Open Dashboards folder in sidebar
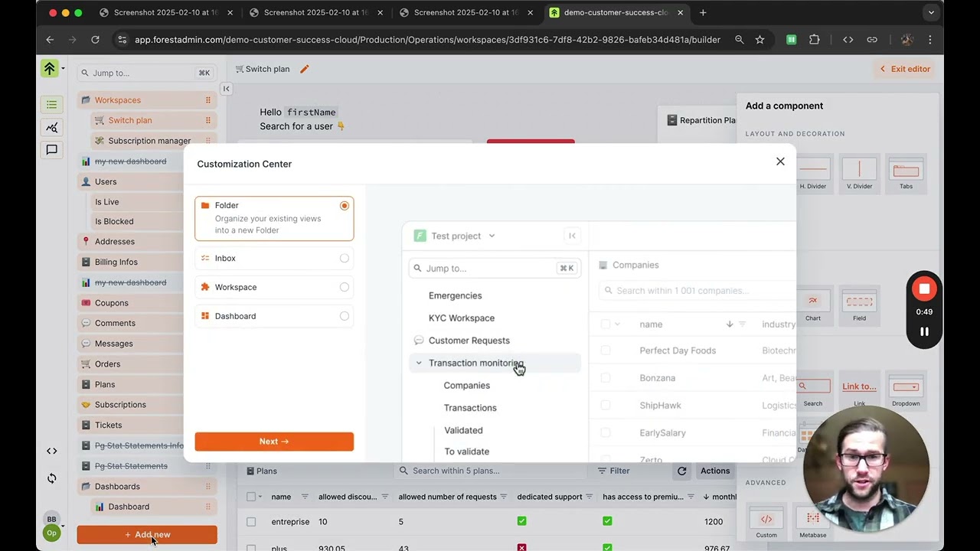Viewport: 980px width, 551px height. tap(145, 487)
